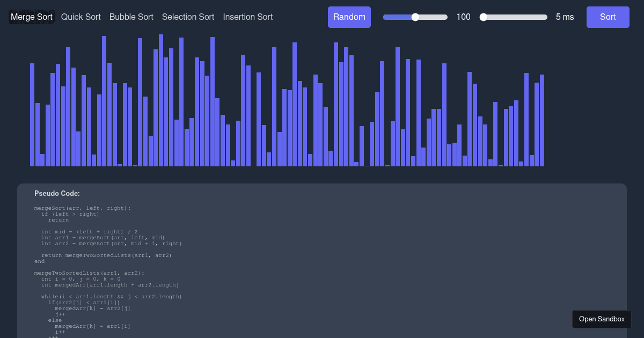Click the value 100 next to the slider
Viewport: 644px width, 338px height.
[x=463, y=17]
